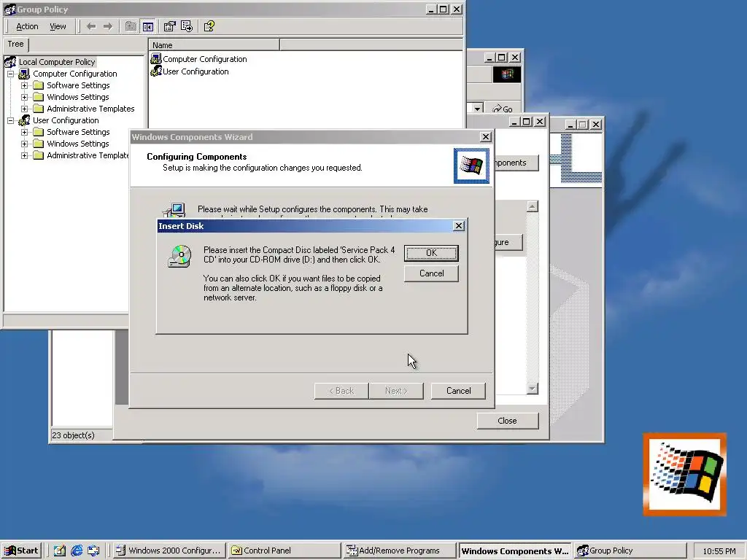
Task: Collapse the Computer Configuration tree node
Action: coord(10,74)
